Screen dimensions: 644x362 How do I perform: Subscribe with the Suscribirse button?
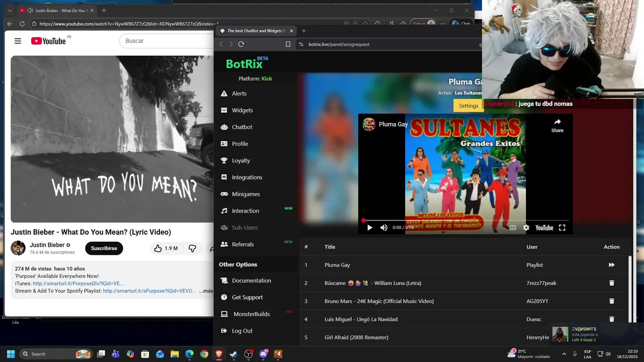pyautogui.click(x=104, y=248)
